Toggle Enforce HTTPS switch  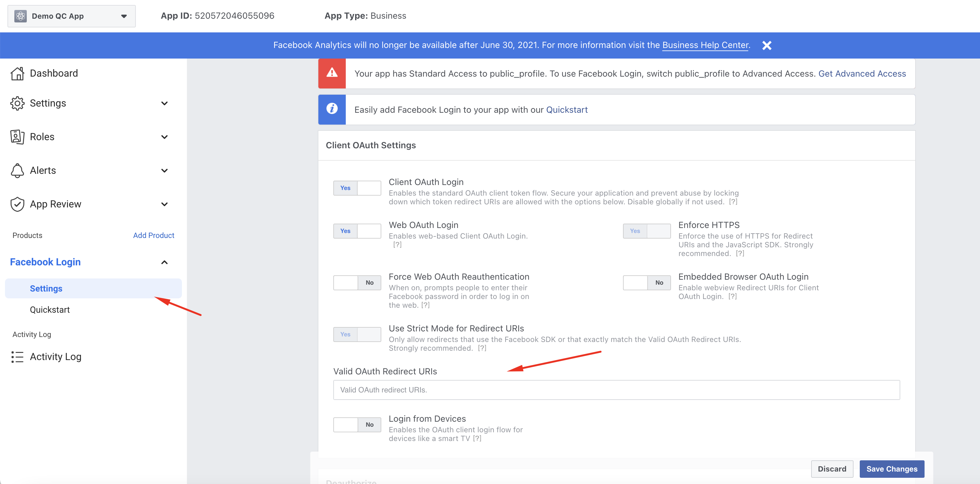pos(647,231)
